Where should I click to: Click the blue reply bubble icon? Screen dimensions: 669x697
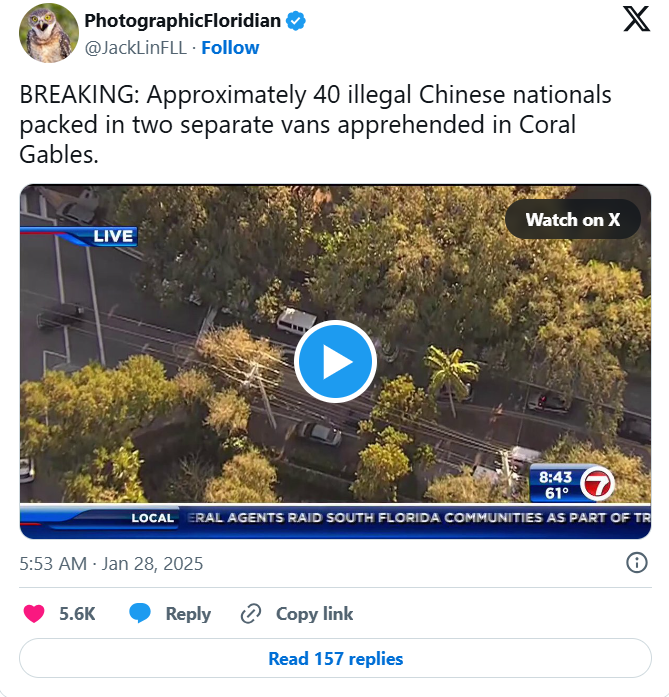click(x=140, y=613)
